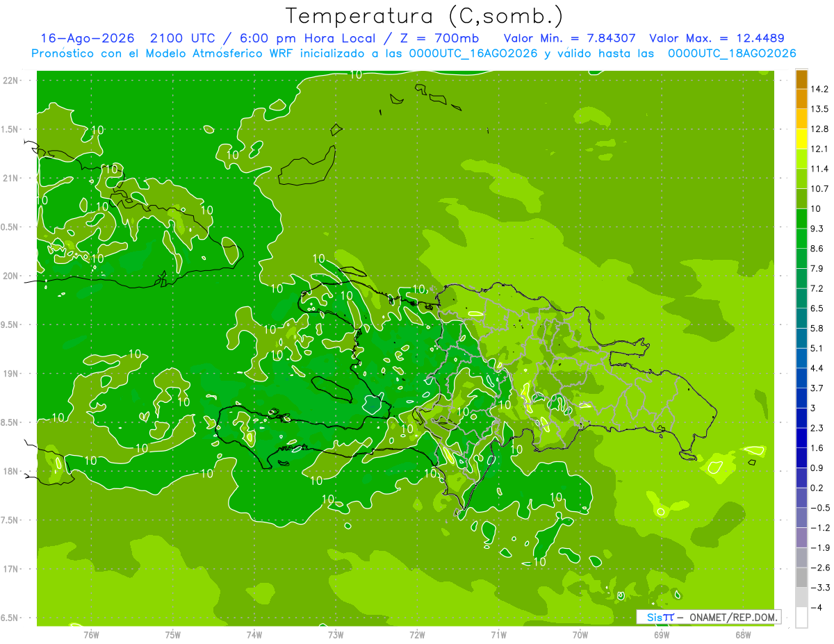Click '0000UTC_18AGO2026' valid-until time in subtitle
This screenshot has height=644, width=834.
pos(732,53)
